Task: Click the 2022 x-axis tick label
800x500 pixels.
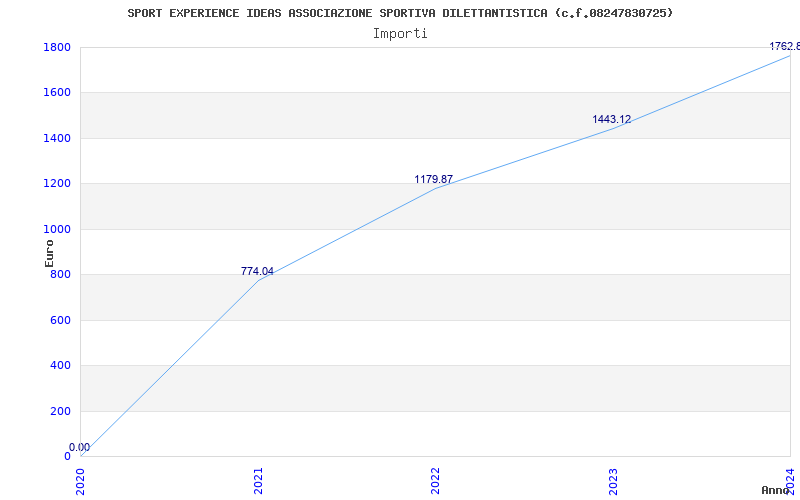Action: (x=435, y=481)
